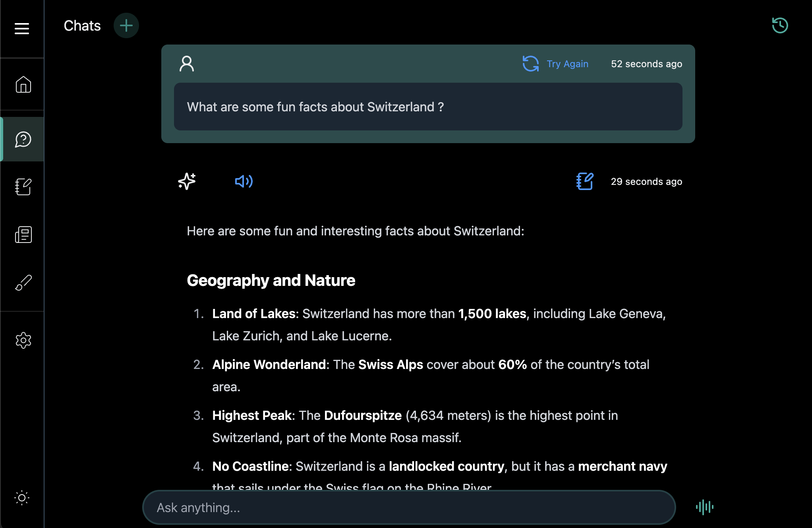The width and height of the screenshot is (812, 528).
Task: Click Try Again link
Action: click(567, 64)
